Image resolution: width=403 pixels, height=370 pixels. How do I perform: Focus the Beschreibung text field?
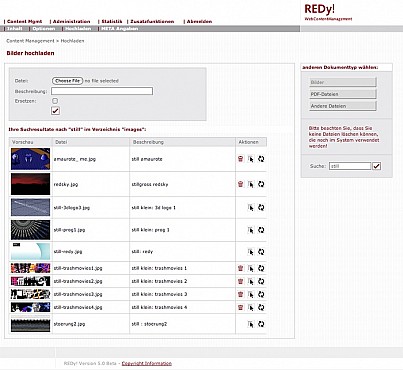102,91
